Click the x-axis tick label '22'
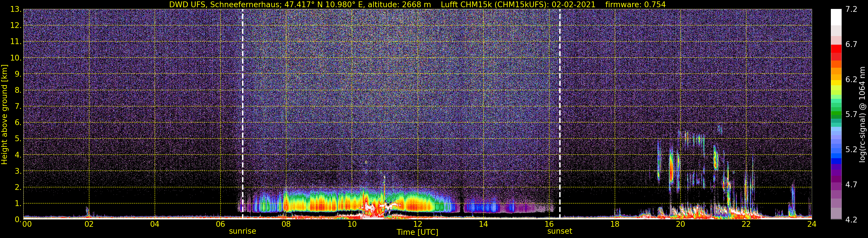Image resolution: width=868 pixels, height=238 pixels. (746, 224)
